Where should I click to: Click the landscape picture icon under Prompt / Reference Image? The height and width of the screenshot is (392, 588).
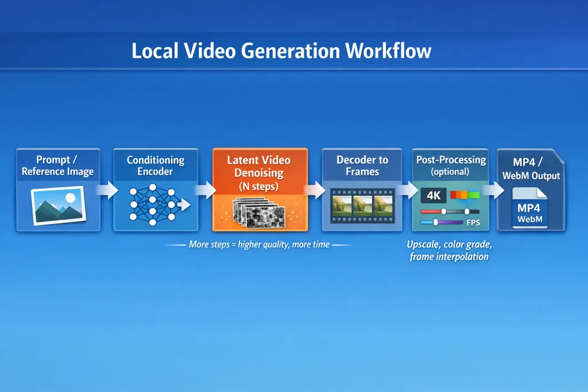coord(58,205)
